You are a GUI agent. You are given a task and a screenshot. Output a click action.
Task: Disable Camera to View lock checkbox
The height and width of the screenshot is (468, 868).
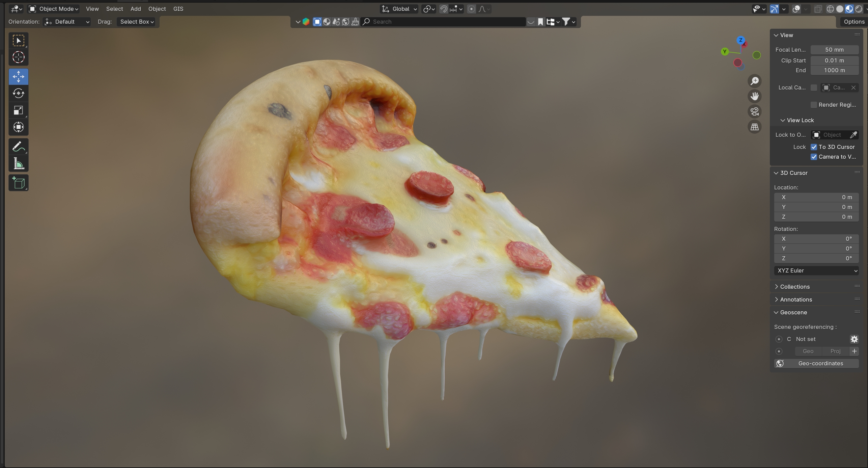[x=814, y=157]
